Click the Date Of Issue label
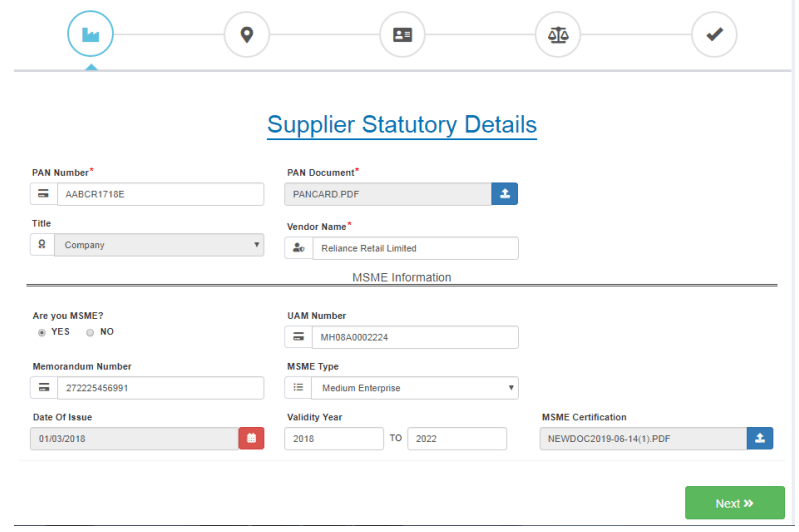The height and width of the screenshot is (532, 799). (x=62, y=417)
